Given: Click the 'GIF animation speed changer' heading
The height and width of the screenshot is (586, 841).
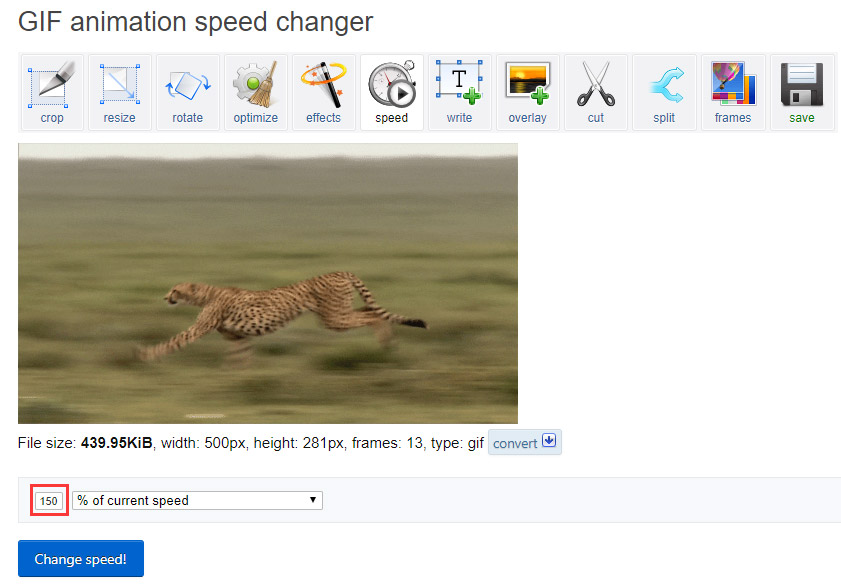Looking at the screenshot, I should 195,21.
